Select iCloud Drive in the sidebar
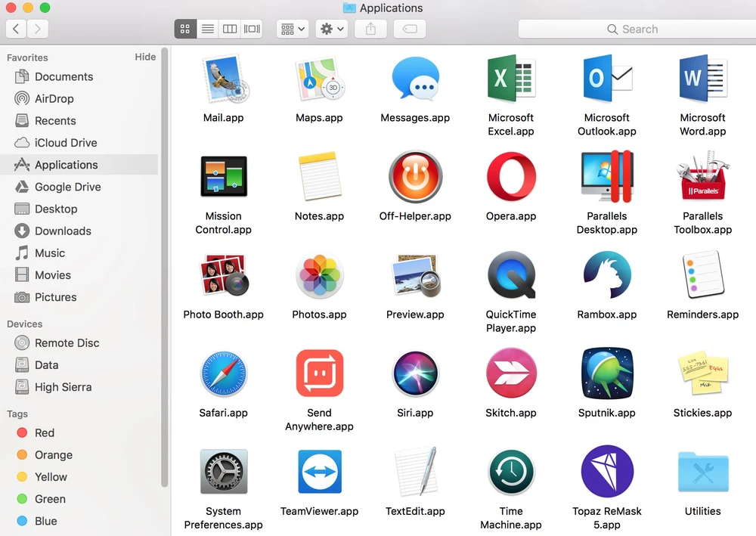 pyautogui.click(x=66, y=143)
